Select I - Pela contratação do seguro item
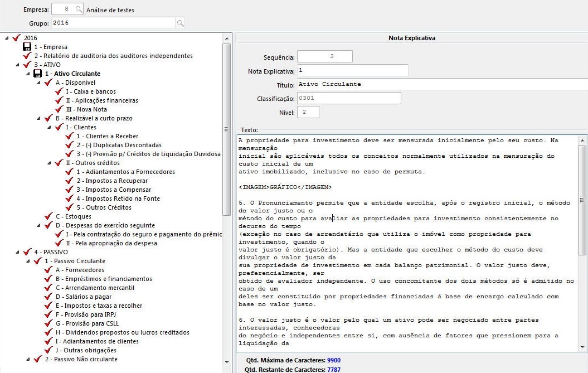 pos(144,234)
